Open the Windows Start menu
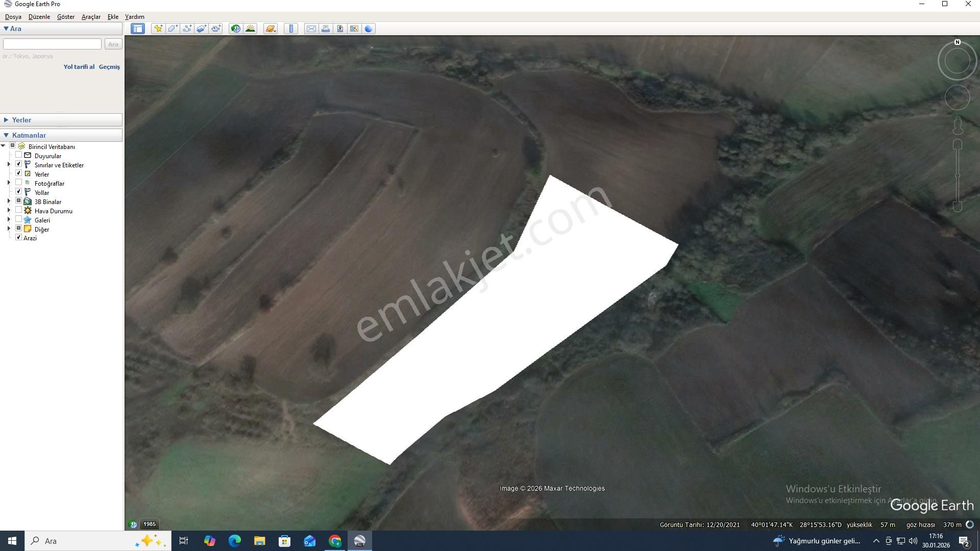This screenshot has width=980, height=551. (x=12, y=541)
